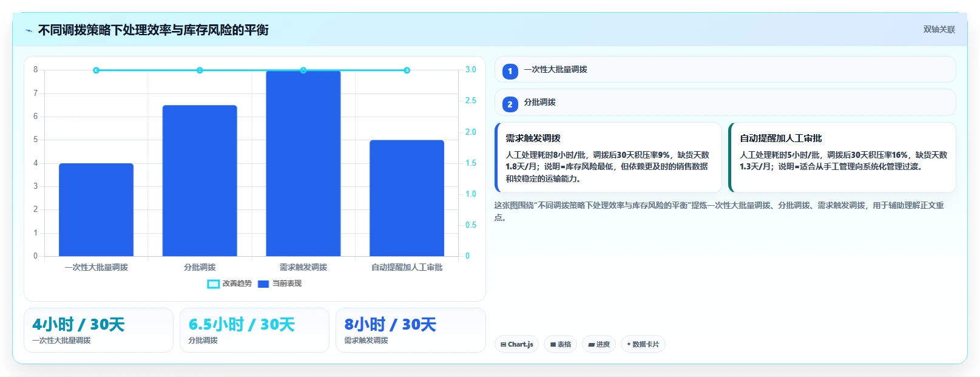980x377 pixels.
Task: Click the icon inside the Chart.js tag
Action: (503, 345)
